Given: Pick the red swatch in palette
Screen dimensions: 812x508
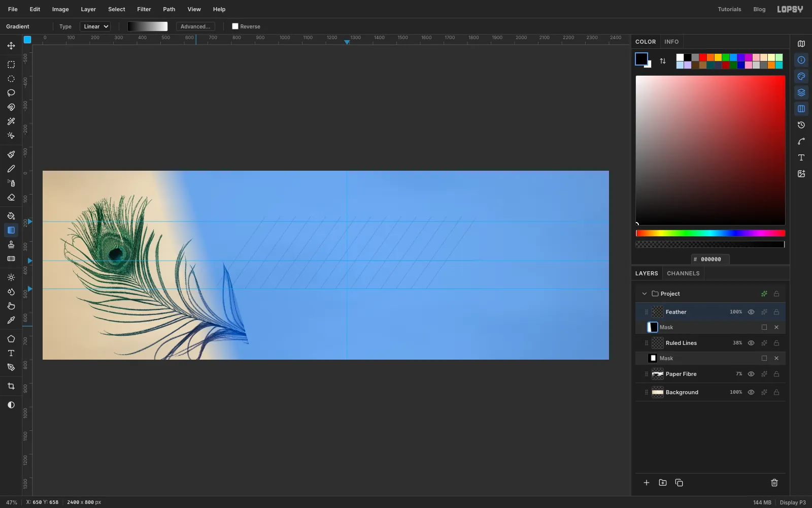Looking at the screenshot, I should [703, 57].
